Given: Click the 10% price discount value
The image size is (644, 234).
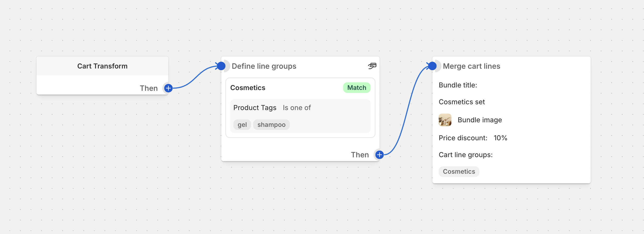Looking at the screenshot, I should point(500,138).
